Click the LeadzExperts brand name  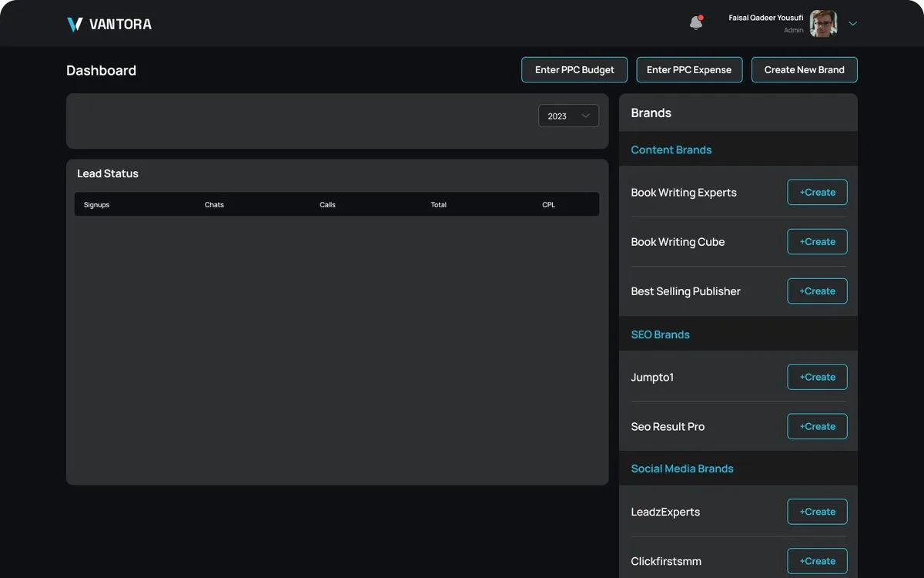665,512
